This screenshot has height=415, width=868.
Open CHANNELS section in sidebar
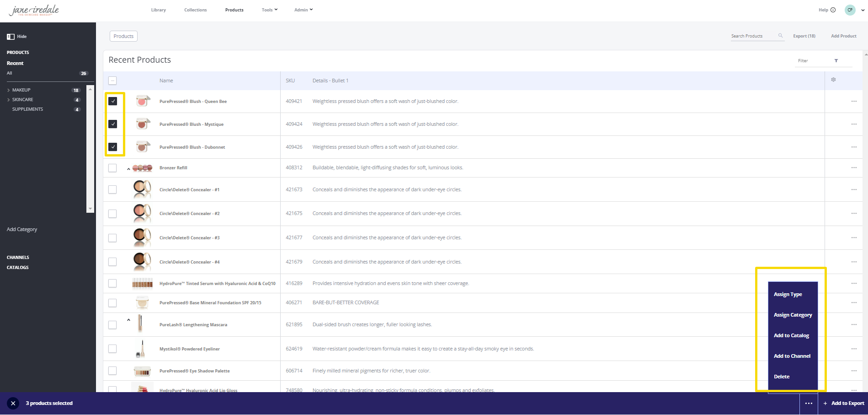point(18,258)
